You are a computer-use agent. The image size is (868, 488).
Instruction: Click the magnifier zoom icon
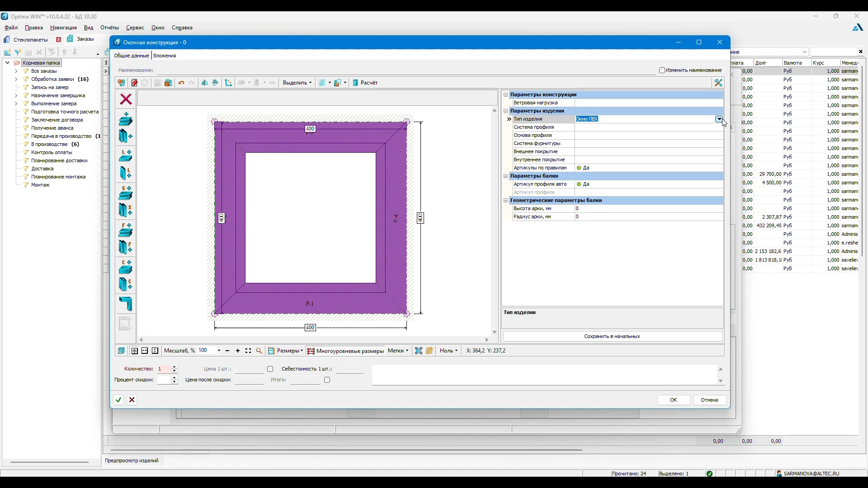click(259, 351)
